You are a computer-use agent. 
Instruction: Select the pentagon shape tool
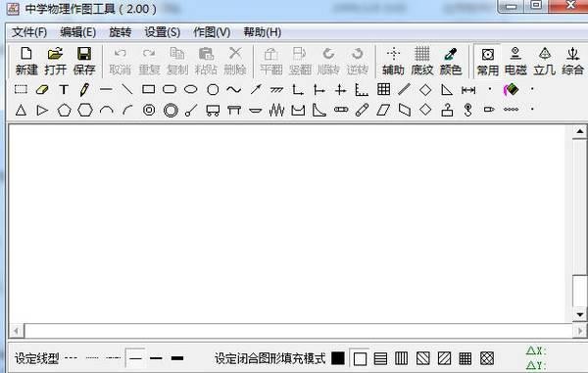[64, 110]
